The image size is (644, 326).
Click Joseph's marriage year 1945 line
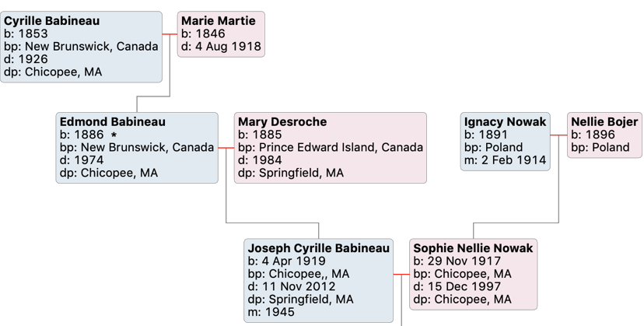tap(271, 312)
